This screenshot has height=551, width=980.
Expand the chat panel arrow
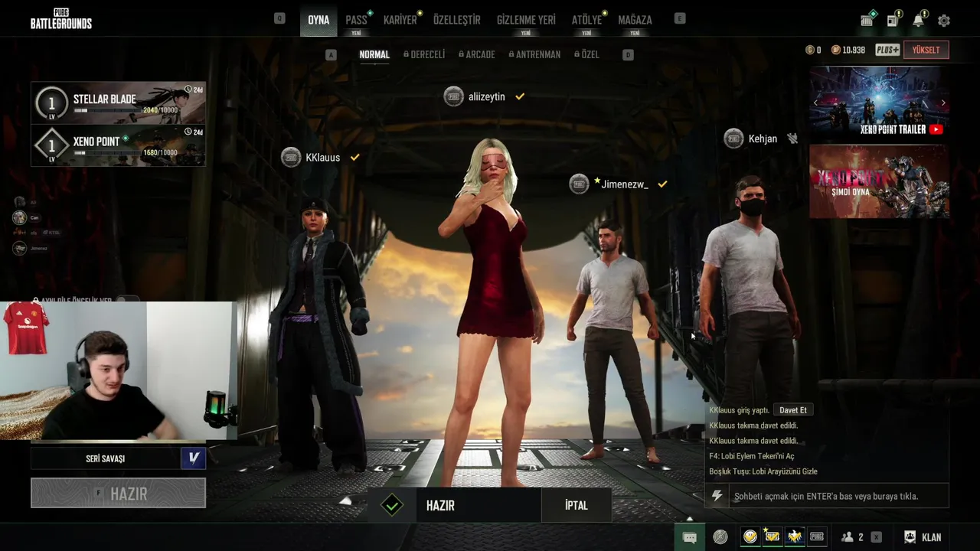click(x=690, y=519)
